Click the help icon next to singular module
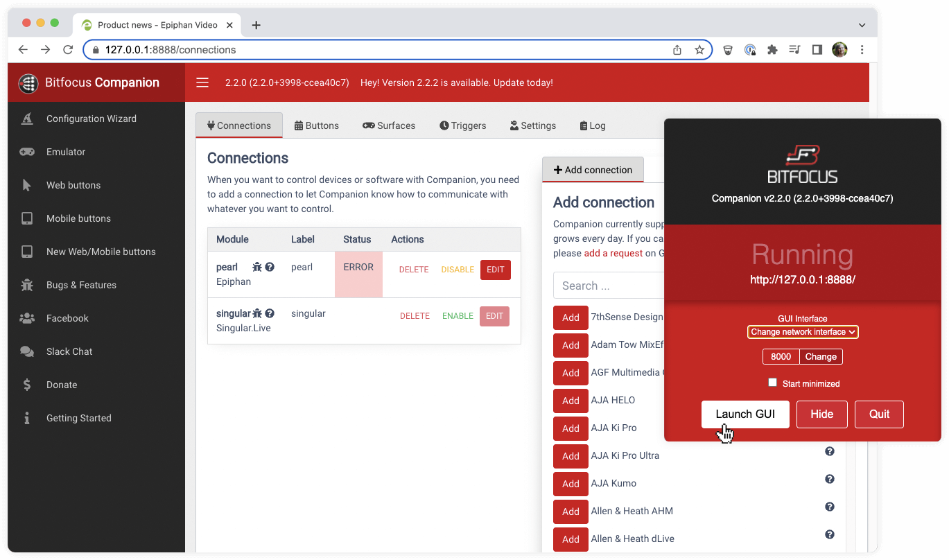Viewport: 949px width, 560px height. tap(270, 313)
